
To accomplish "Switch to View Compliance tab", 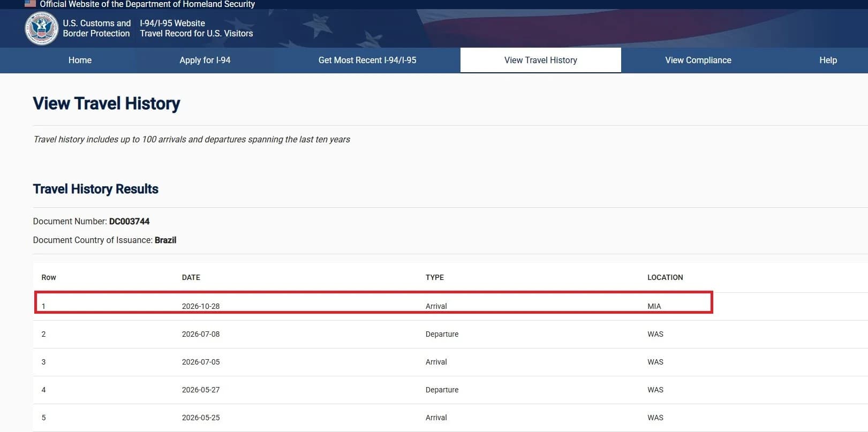I will (x=698, y=60).
